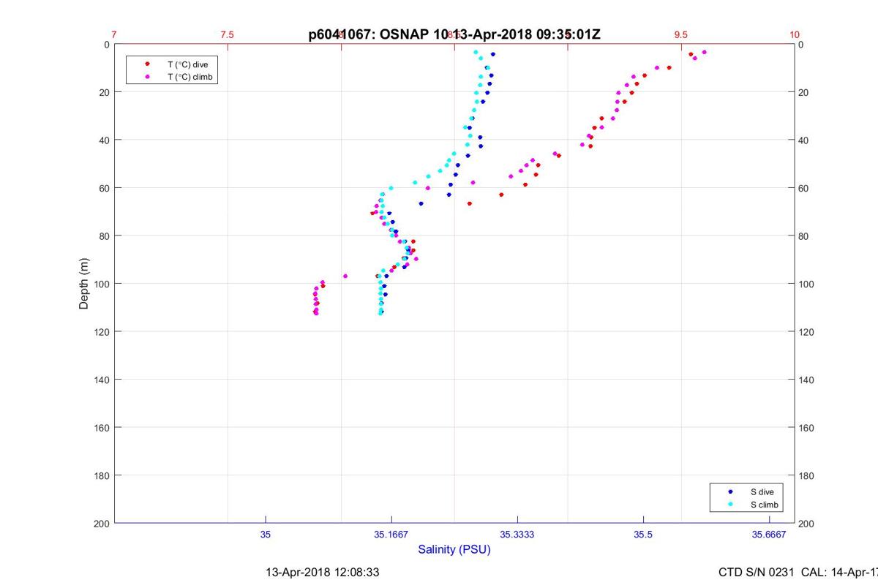This screenshot has width=878, height=588.
Task: Click the dark blue marker beside 'S dive'
Action: (730, 492)
